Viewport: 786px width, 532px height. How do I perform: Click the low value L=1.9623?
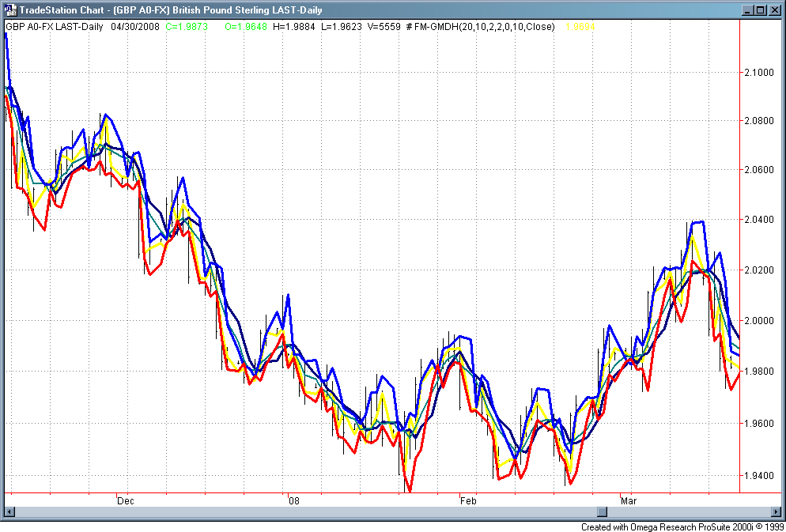[x=341, y=27]
